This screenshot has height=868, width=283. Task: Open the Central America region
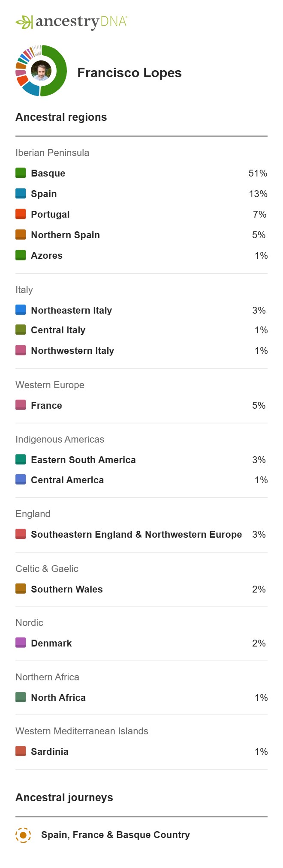point(67,480)
